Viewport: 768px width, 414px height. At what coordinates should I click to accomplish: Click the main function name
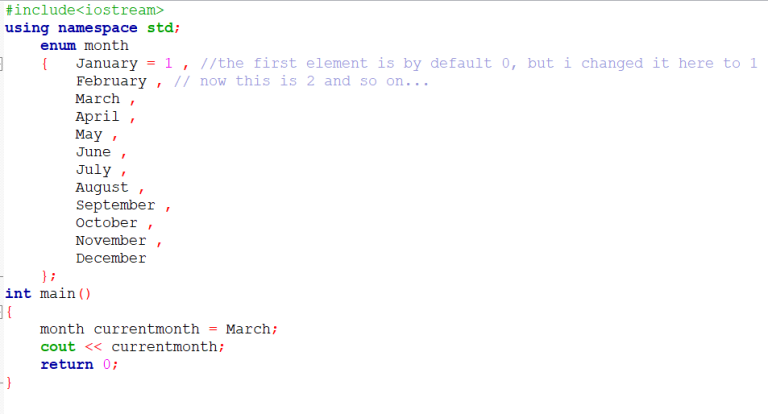click(x=57, y=293)
